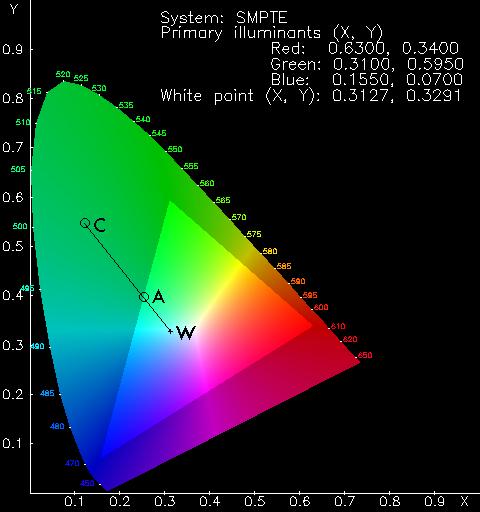
Task: Select the Red Y value "0.3400"
Action: click(x=430, y=49)
